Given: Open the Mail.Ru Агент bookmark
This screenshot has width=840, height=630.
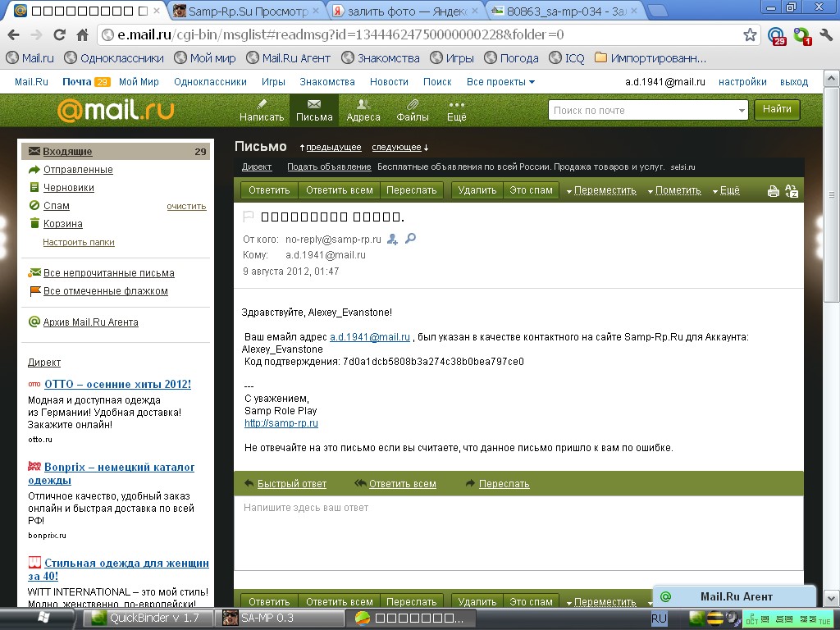Looking at the screenshot, I should pos(288,58).
